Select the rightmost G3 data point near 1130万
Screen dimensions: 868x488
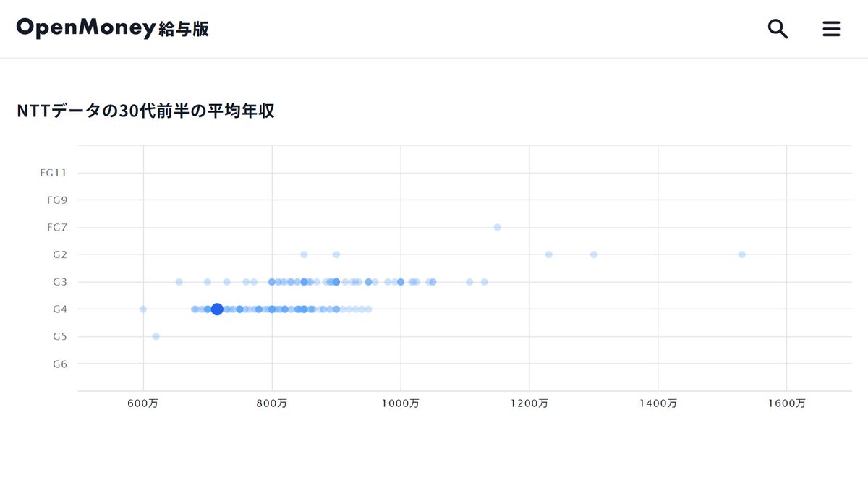click(485, 282)
